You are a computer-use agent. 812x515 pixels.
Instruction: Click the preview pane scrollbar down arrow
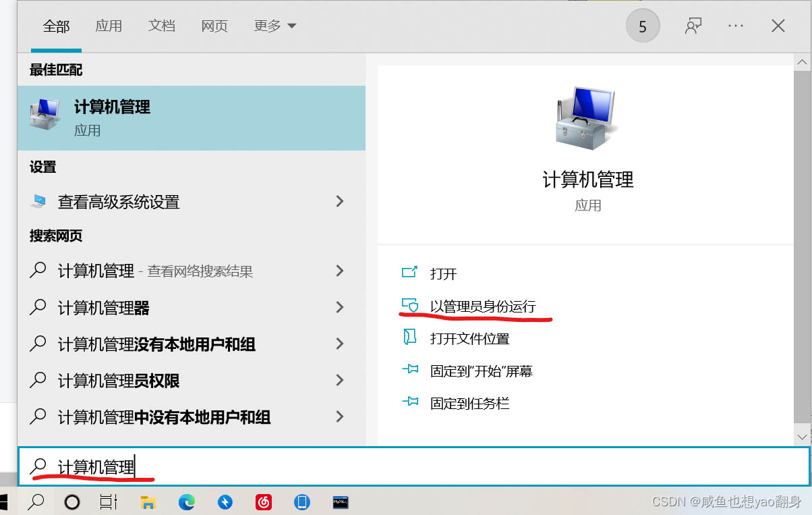click(x=803, y=435)
